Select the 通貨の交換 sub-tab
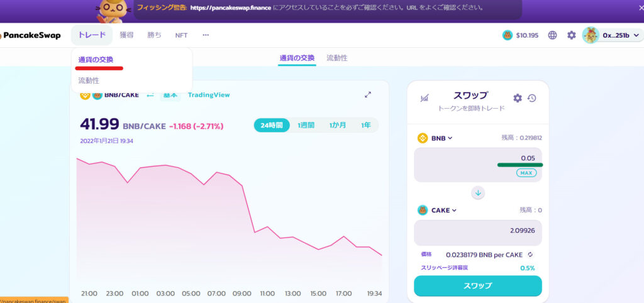 tap(297, 58)
